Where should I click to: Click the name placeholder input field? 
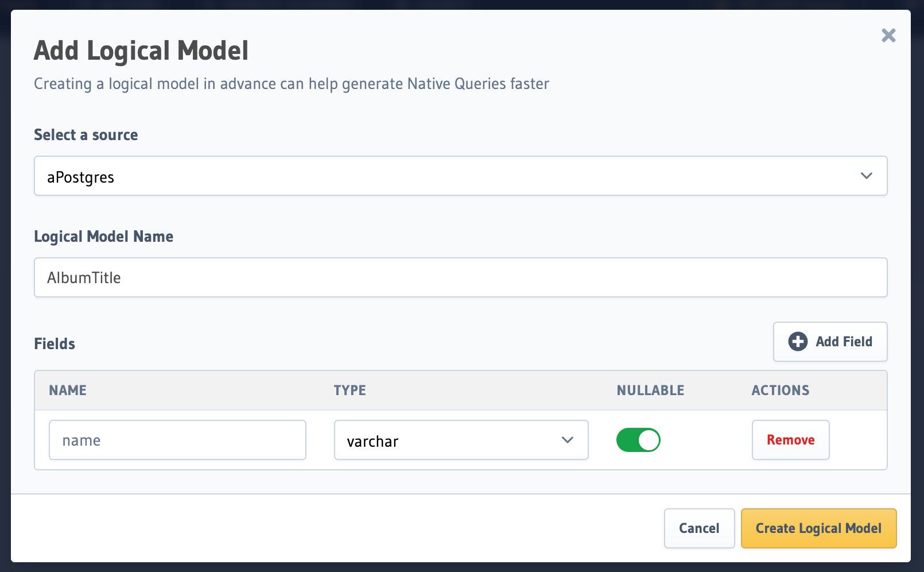(177, 440)
